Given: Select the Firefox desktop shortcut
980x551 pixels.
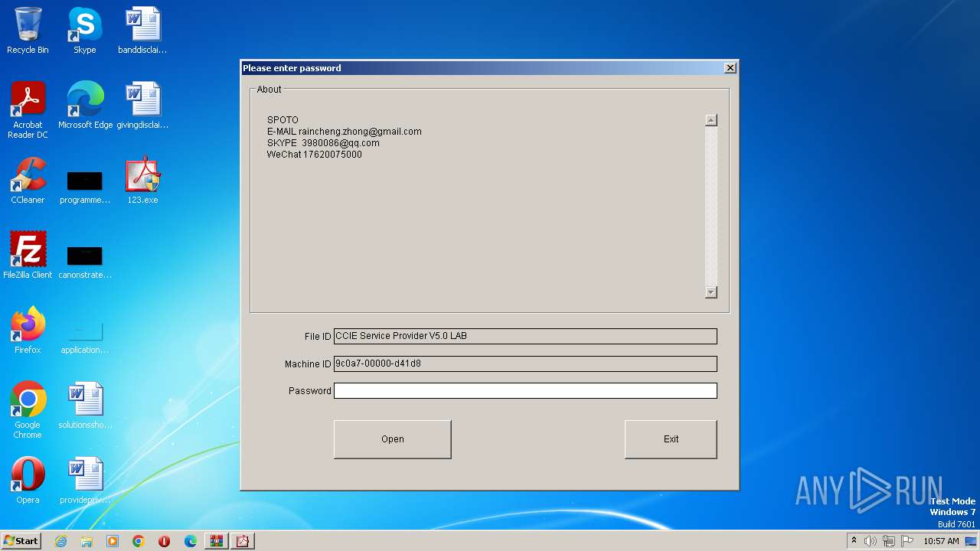Looking at the screenshot, I should [x=28, y=331].
